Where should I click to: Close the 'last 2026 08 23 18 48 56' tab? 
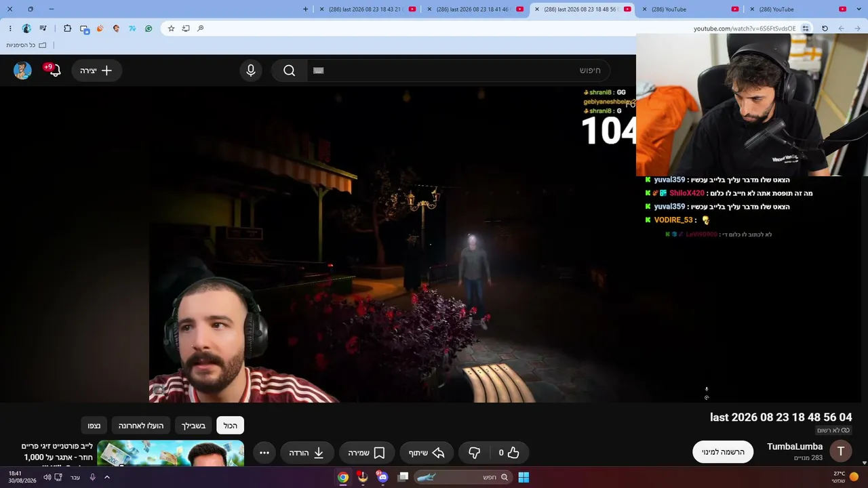537,9
